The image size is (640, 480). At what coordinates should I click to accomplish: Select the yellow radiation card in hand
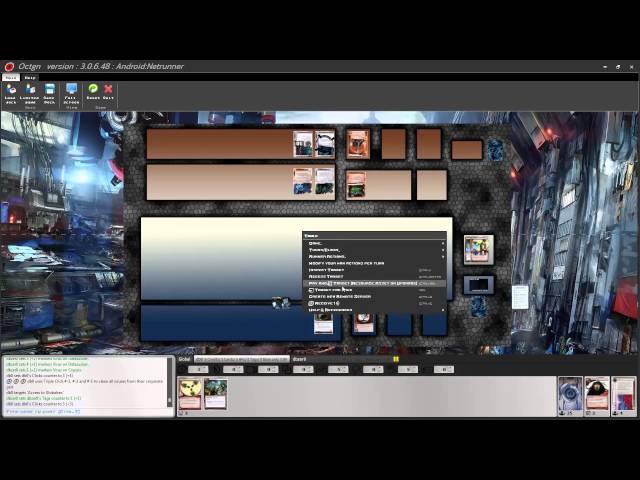[x=190, y=394]
